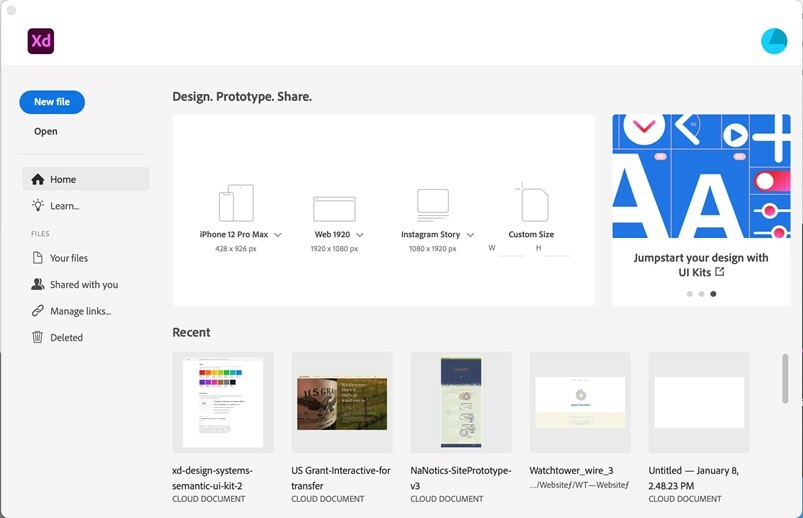
Task: Click the Shared with you people icon
Action: pos(38,284)
